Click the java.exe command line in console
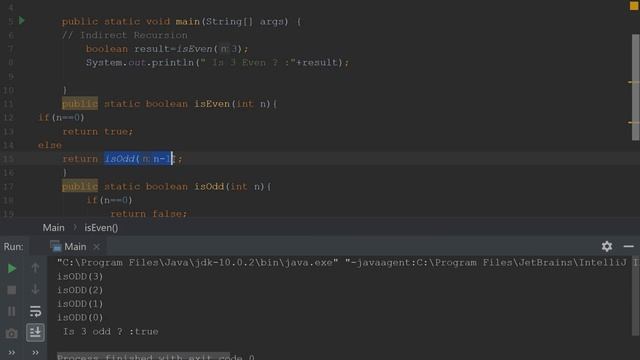 (198, 262)
